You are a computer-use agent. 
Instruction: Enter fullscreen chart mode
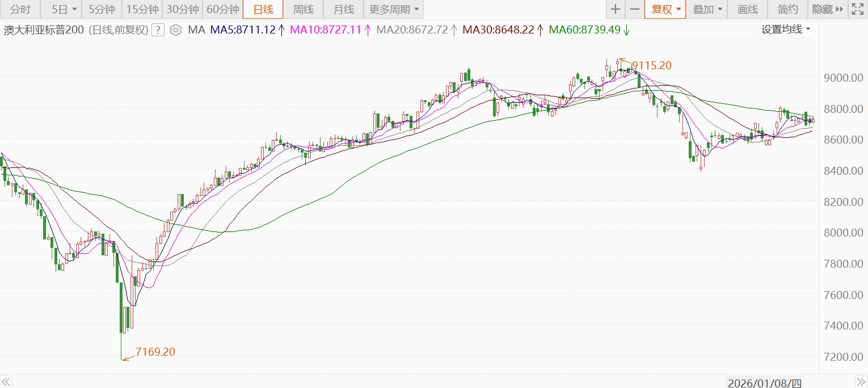pyautogui.click(x=857, y=9)
